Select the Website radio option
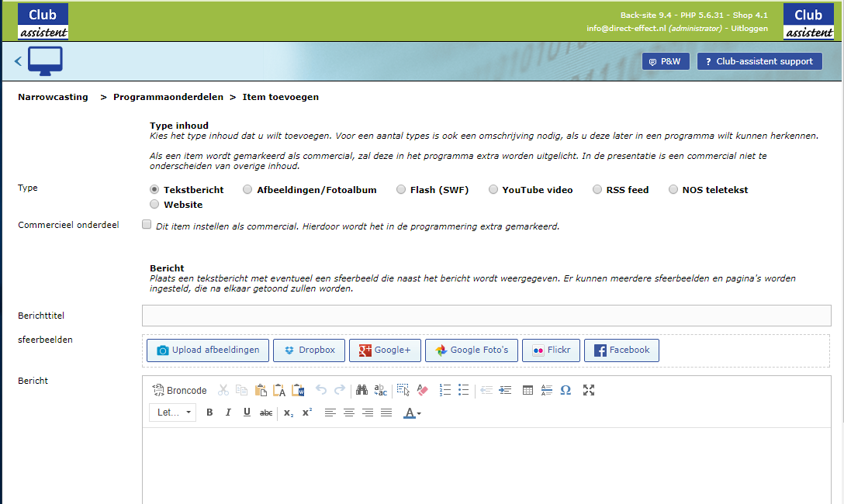844x504 pixels. 155,205
